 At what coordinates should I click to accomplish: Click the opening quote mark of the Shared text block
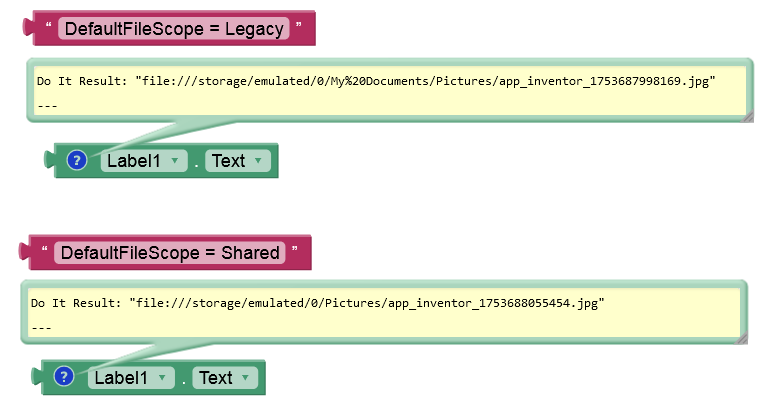pos(45,251)
